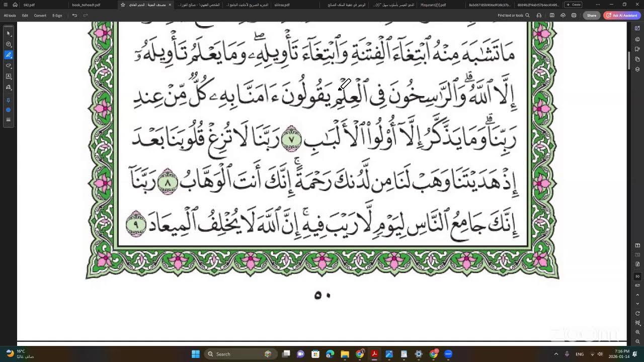
Task: Close the active Quran document tab
Action: (x=170, y=5)
